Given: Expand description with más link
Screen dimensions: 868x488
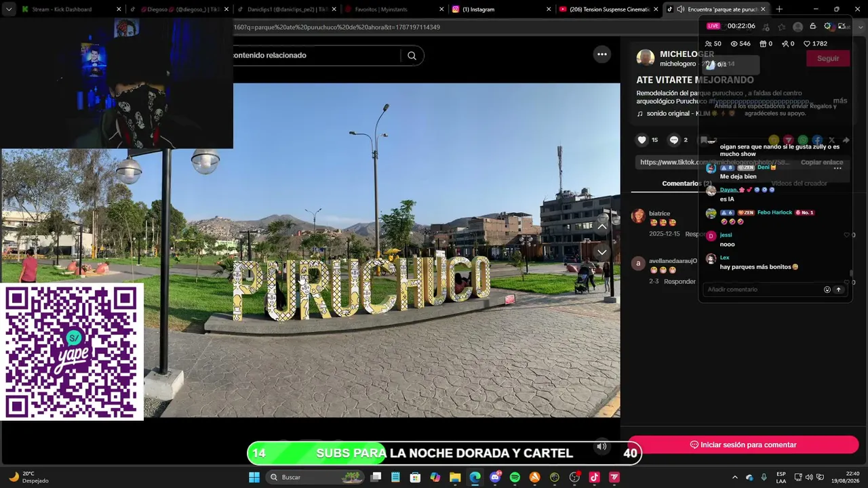Looking at the screenshot, I should pyautogui.click(x=840, y=101).
